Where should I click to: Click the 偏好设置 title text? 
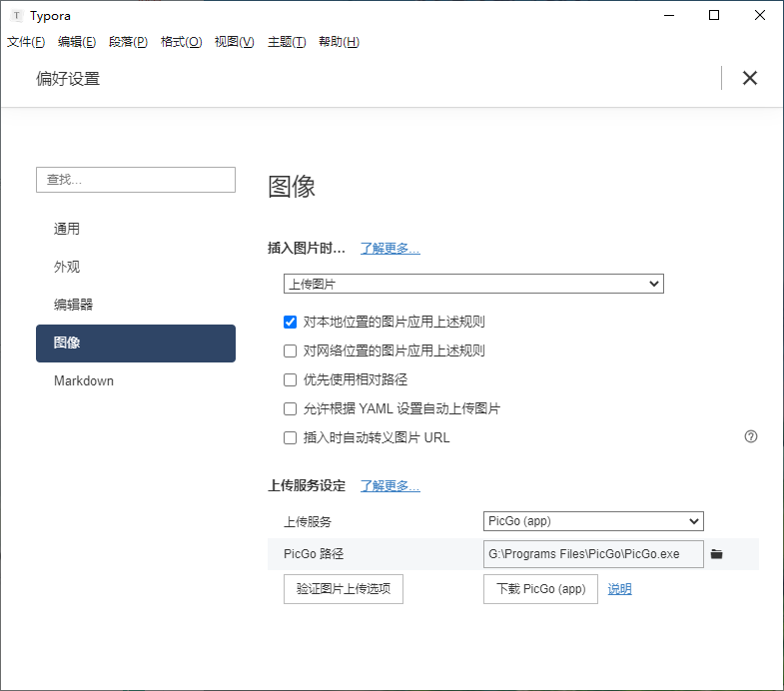pyautogui.click(x=68, y=79)
